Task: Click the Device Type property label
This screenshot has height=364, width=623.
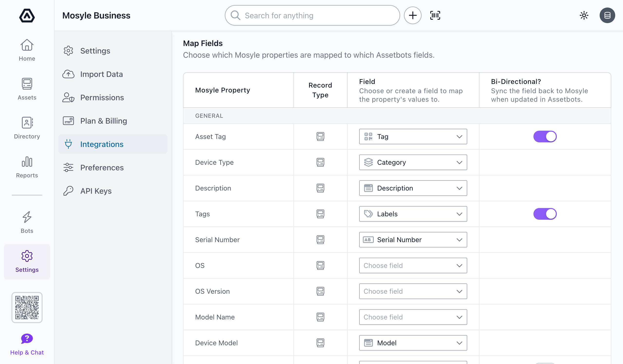Action: 214,162
